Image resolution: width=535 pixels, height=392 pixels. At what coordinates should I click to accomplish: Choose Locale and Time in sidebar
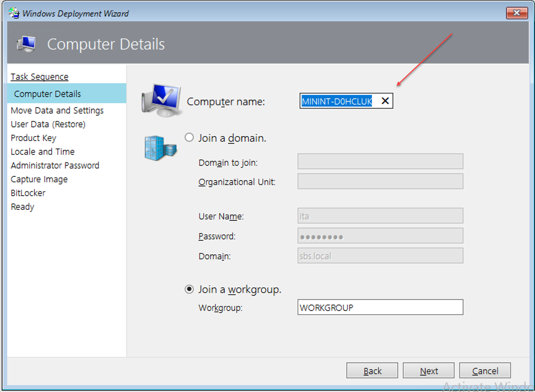pos(42,152)
